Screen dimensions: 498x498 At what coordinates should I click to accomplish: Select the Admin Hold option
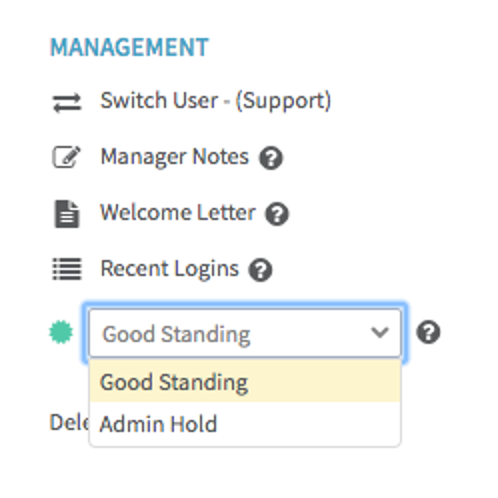245,424
